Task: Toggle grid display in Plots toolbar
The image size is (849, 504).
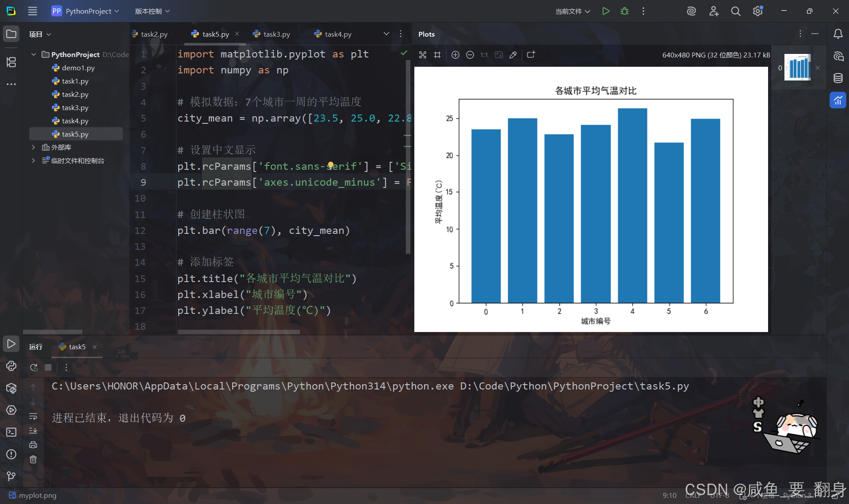Action: point(437,55)
